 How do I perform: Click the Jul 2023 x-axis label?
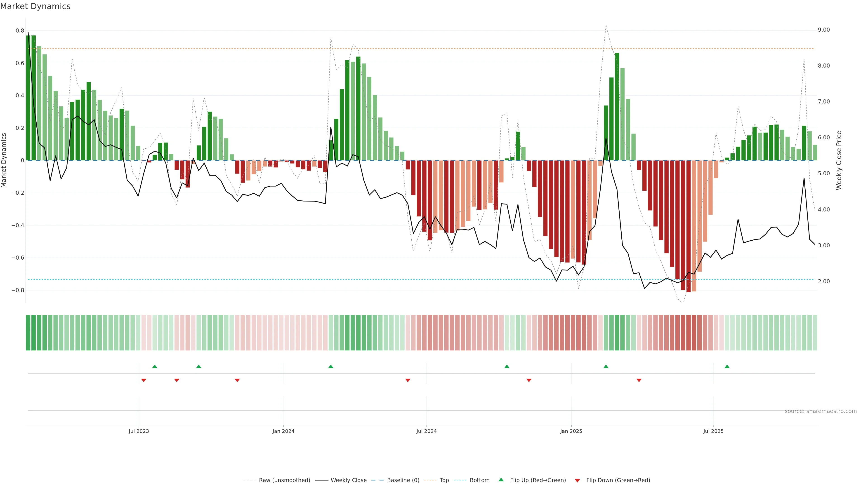click(x=139, y=431)
